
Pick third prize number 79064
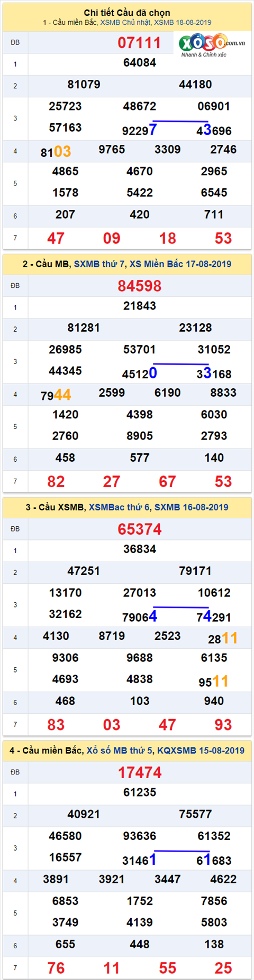(140, 617)
